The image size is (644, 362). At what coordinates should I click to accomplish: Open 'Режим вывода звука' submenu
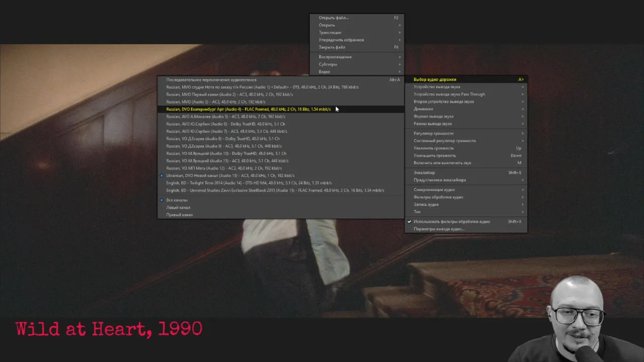click(466, 124)
